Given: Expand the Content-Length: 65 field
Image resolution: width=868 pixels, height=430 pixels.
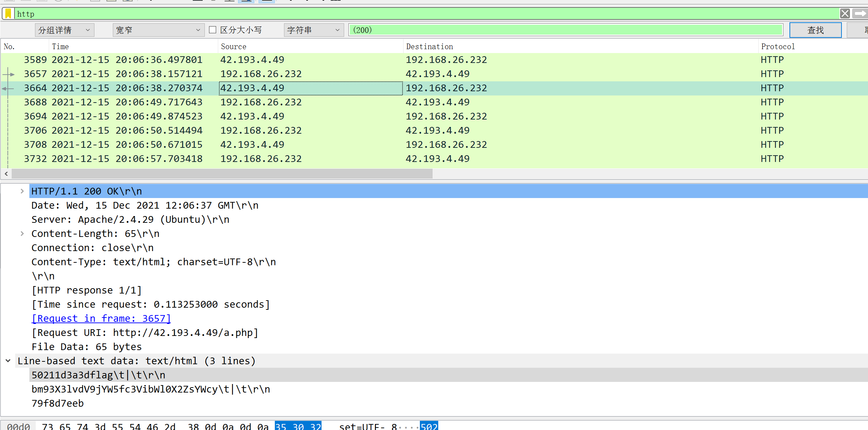Looking at the screenshot, I should tap(22, 233).
